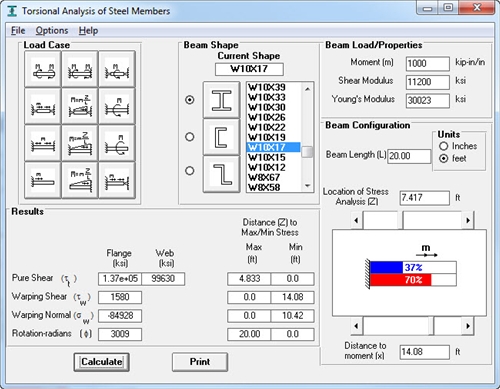Screen dimensions: 500x389
Task: Enable the channel shape radio button
Action: [x=190, y=137]
